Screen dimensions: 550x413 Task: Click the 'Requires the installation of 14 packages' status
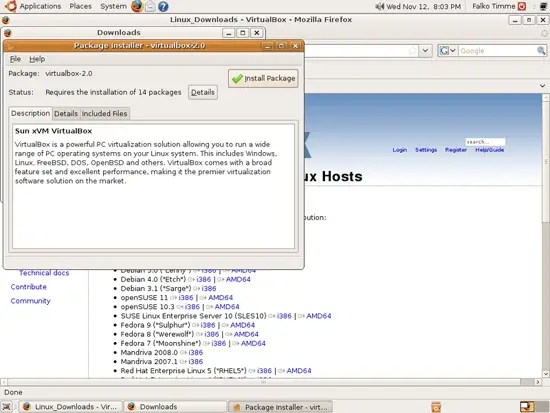click(x=113, y=92)
